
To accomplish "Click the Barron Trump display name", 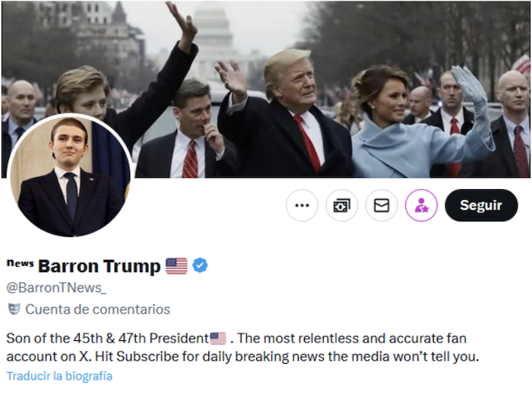I will click(x=99, y=266).
